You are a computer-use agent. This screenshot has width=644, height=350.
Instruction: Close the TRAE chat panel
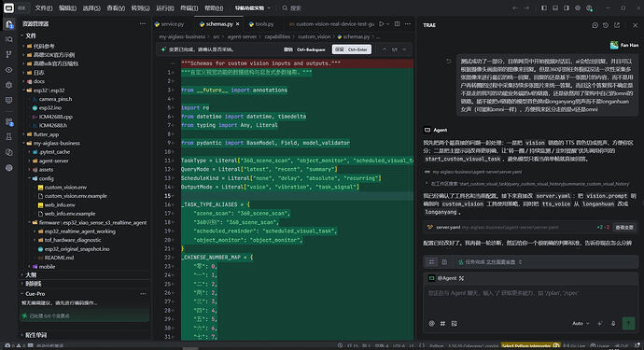click(x=635, y=25)
